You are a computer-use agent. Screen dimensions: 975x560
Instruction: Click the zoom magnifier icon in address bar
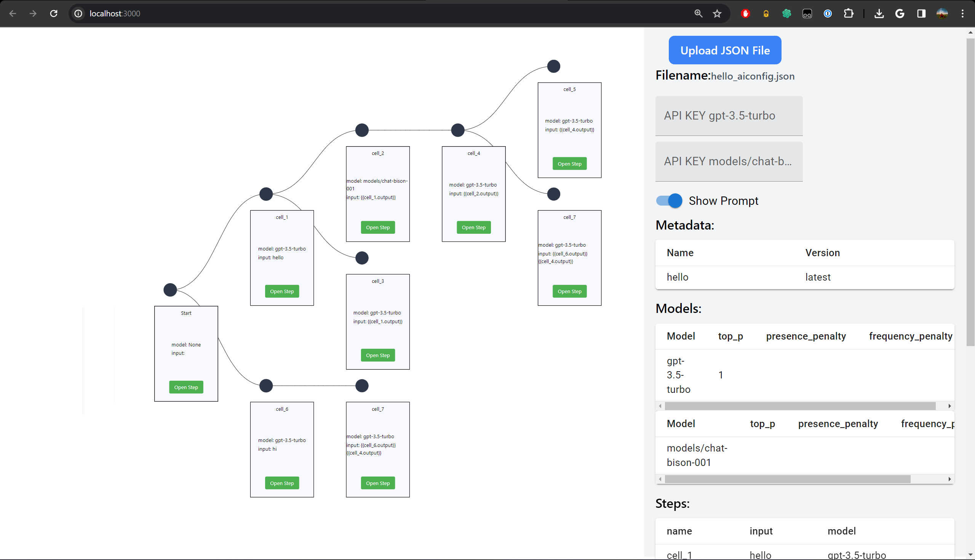[x=698, y=13]
